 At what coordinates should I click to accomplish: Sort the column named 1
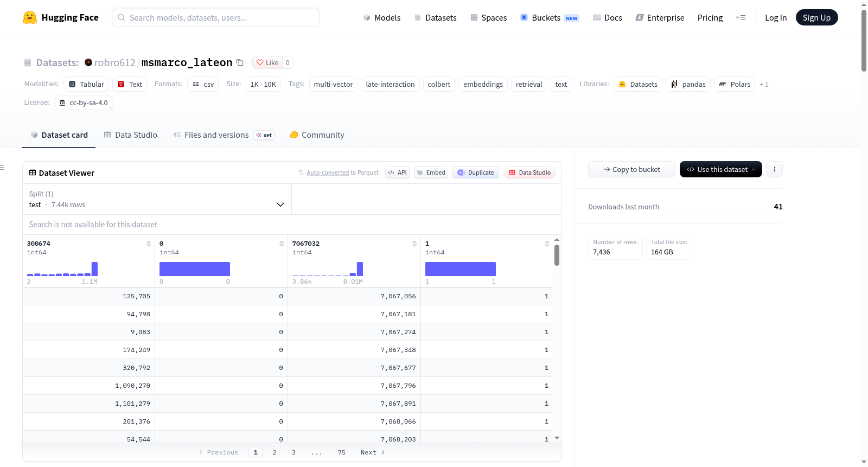547,244
